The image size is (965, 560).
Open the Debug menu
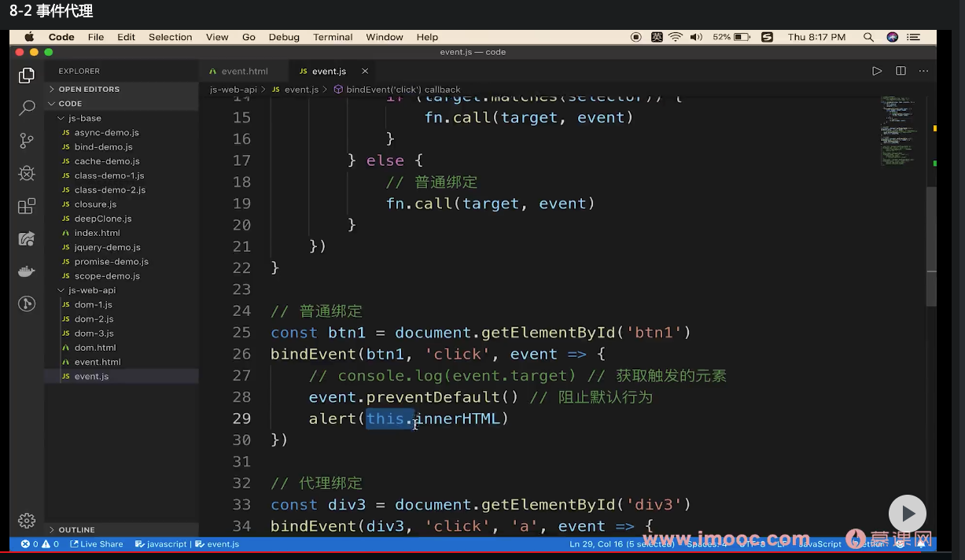pos(284,37)
